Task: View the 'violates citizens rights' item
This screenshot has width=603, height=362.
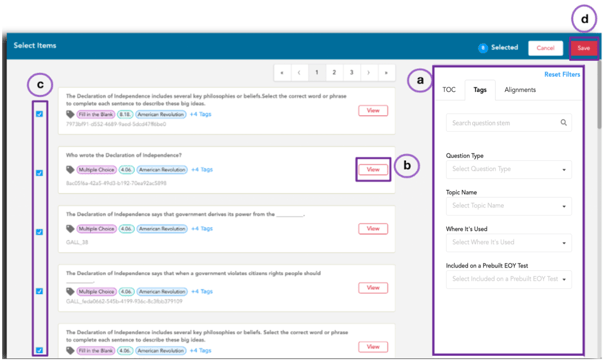Action: [x=373, y=288]
